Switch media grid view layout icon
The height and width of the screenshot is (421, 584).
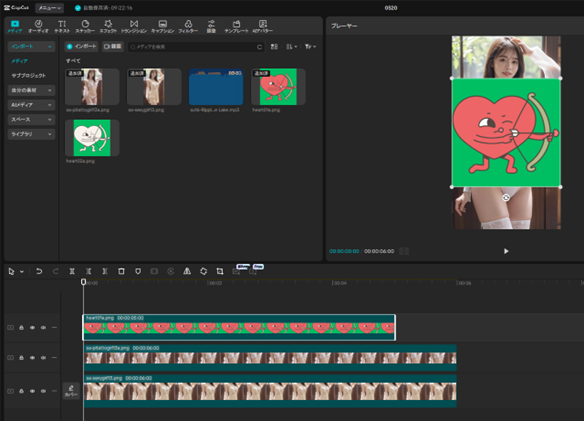click(x=274, y=47)
